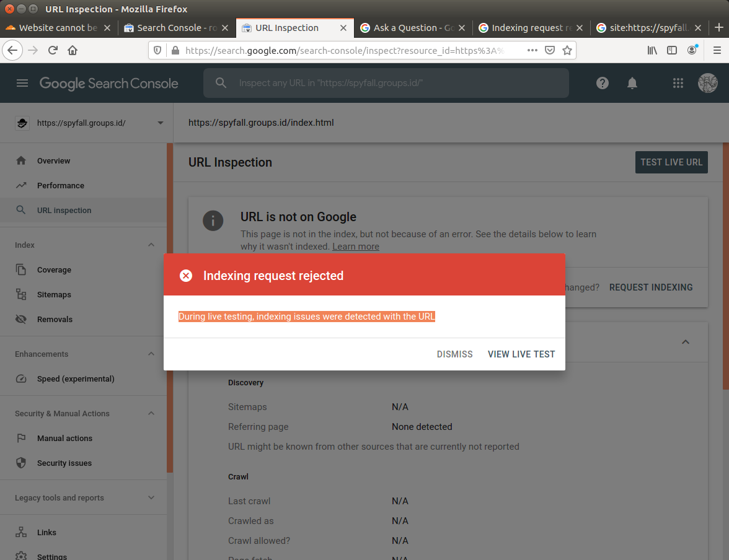Screen dimensions: 729x560
Task: Reload the current page
Action: click(53, 50)
